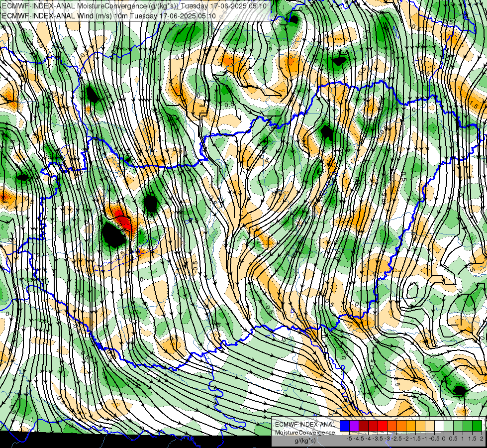This screenshot has width=487, height=448.
Task: Click the MoistureConvergence title line at top
Action: [134, 5]
